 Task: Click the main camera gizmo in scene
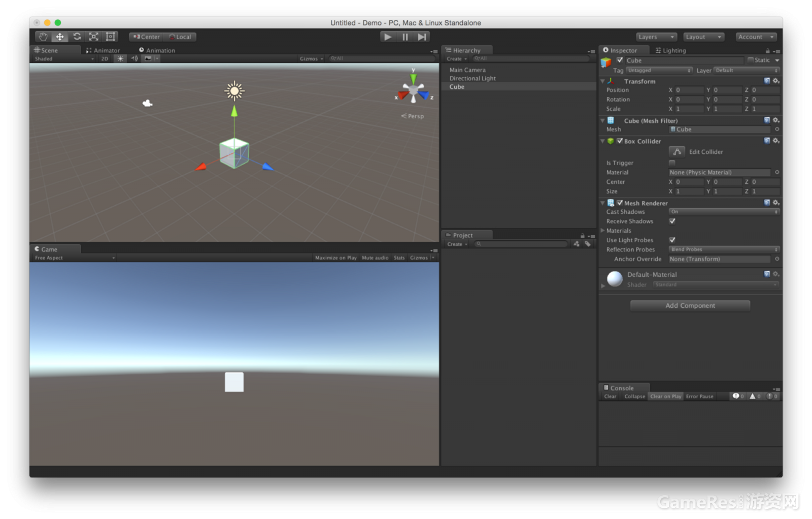pyautogui.click(x=147, y=103)
